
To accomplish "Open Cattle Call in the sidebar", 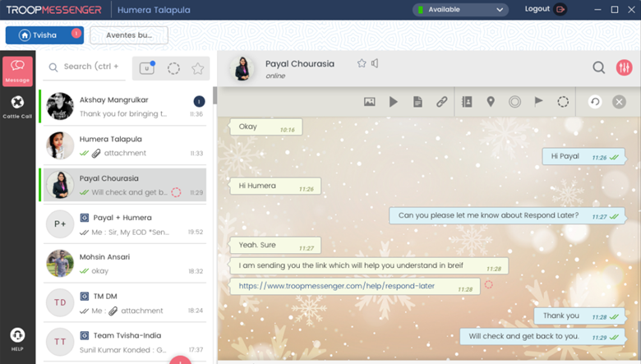I will [17, 107].
